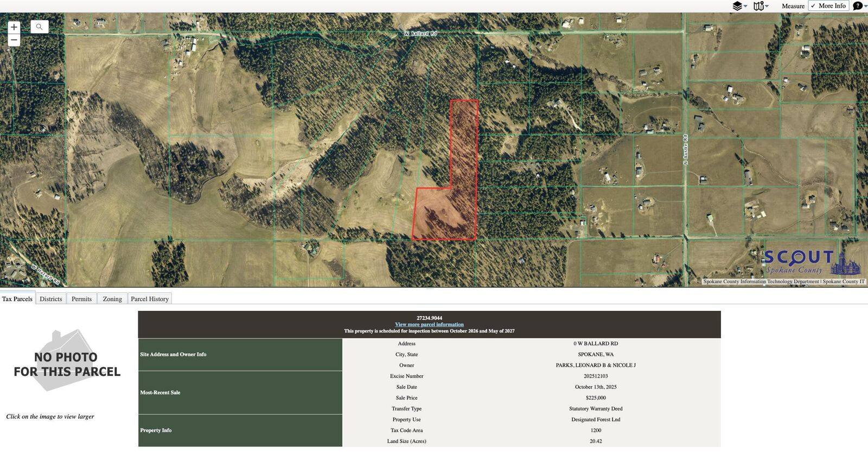Screen dimensions: 868x453
Task: Open the Zoning tab
Action: click(x=112, y=299)
